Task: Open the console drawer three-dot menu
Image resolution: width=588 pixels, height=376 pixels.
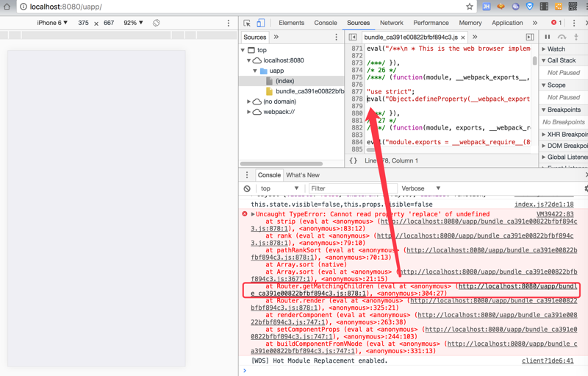Action: pyautogui.click(x=247, y=175)
